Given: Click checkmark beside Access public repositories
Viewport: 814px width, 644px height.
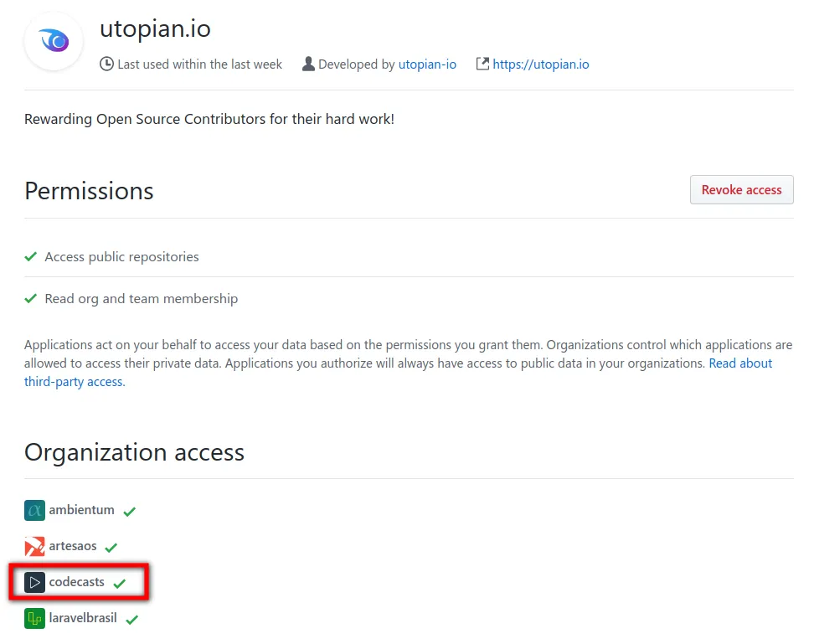Looking at the screenshot, I should [x=31, y=256].
